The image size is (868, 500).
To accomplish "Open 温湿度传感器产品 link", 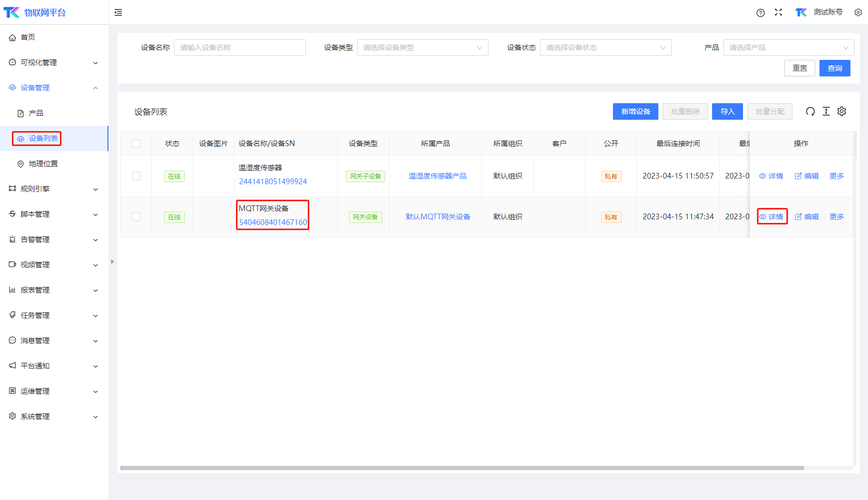I will 437,176.
